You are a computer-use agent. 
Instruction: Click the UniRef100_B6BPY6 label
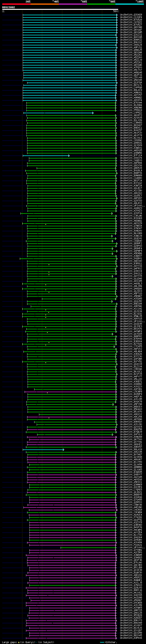click(x=131, y=173)
